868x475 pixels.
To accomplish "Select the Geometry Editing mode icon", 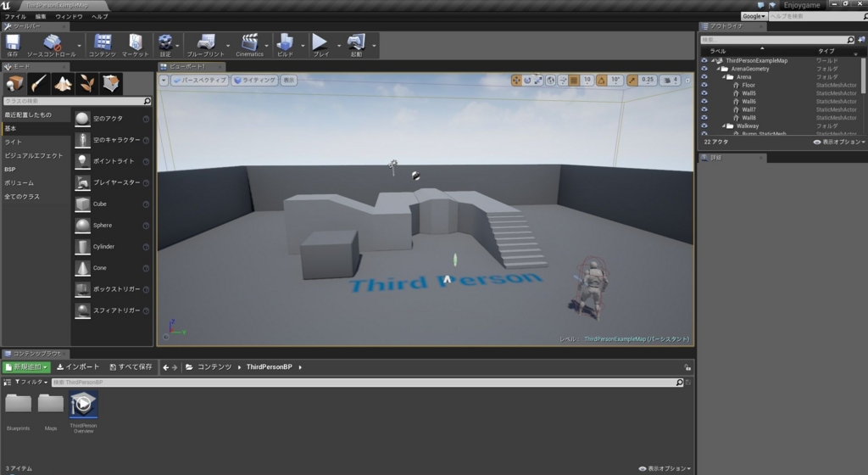I will (111, 84).
